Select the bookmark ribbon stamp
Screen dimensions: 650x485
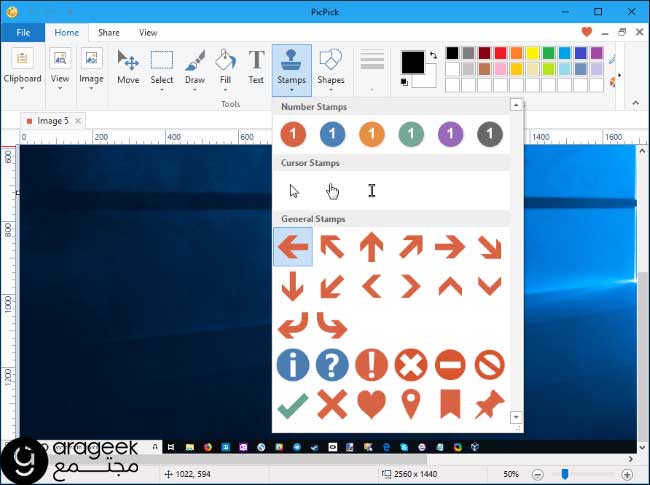450,404
